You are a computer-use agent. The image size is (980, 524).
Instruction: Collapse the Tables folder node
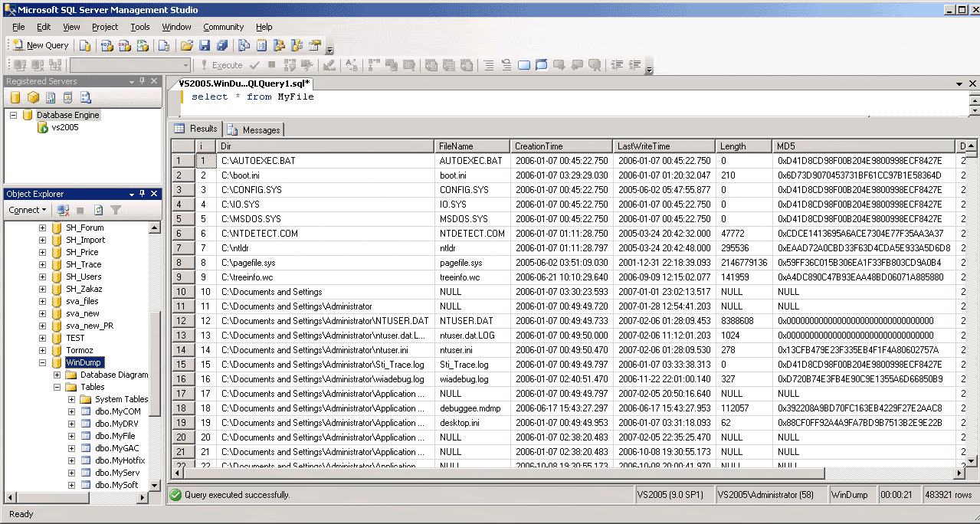[x=57, y=387]
